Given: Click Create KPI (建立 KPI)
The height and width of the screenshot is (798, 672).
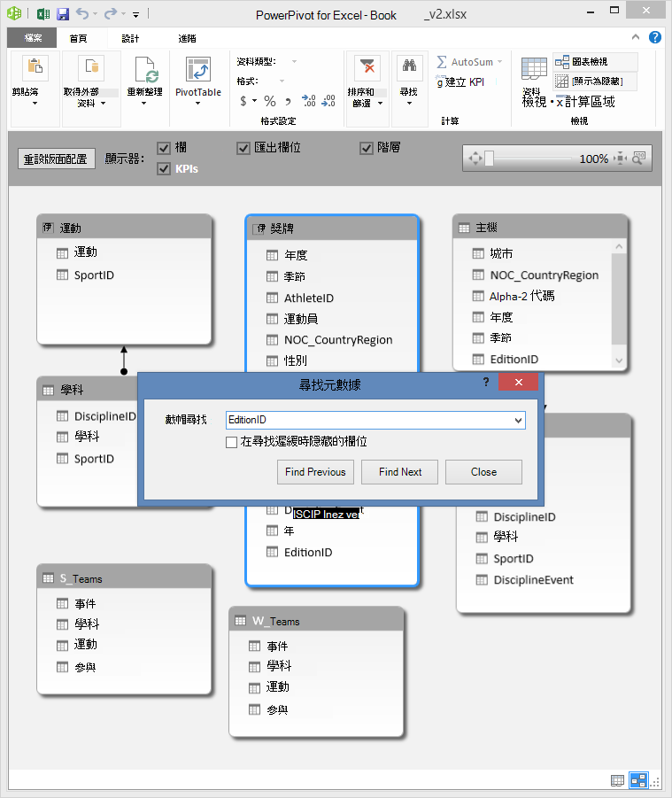Looking at the screenshot, I should pyautogui.click(x=460, y=82).
